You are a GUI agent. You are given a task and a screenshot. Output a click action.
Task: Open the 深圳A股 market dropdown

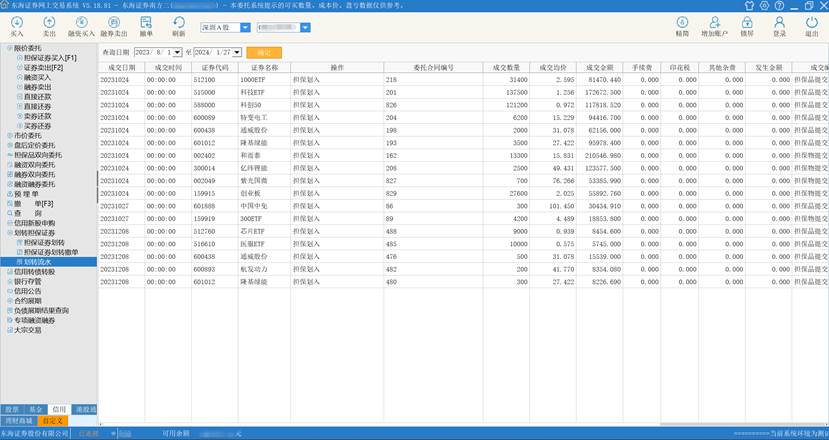[245, 27]
